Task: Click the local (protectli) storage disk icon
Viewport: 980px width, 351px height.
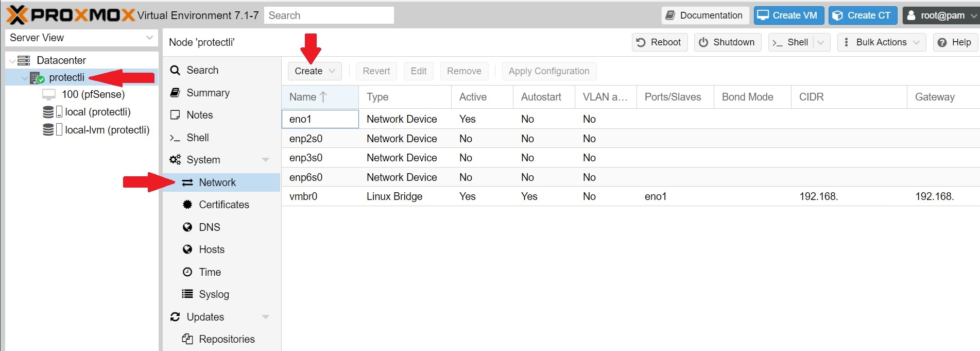Action: pos(48,112)
